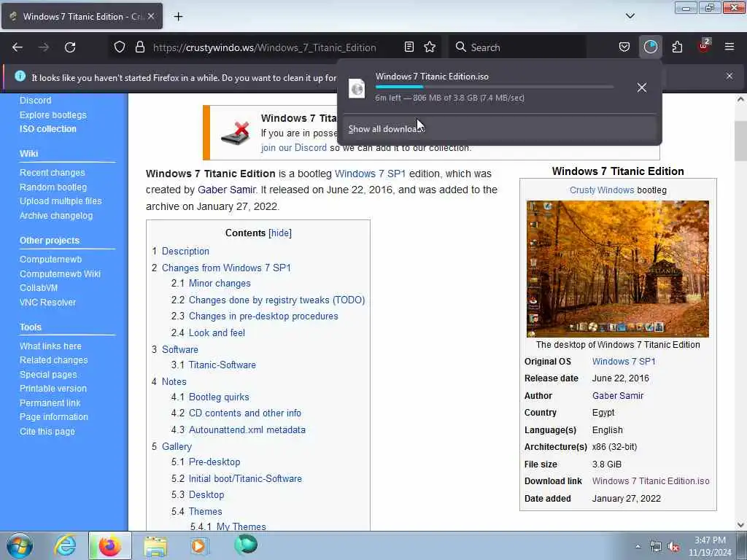747x560 pixels.
Task: Open the Titanic Edition desktop thumbnail
Action: point(617,268)
